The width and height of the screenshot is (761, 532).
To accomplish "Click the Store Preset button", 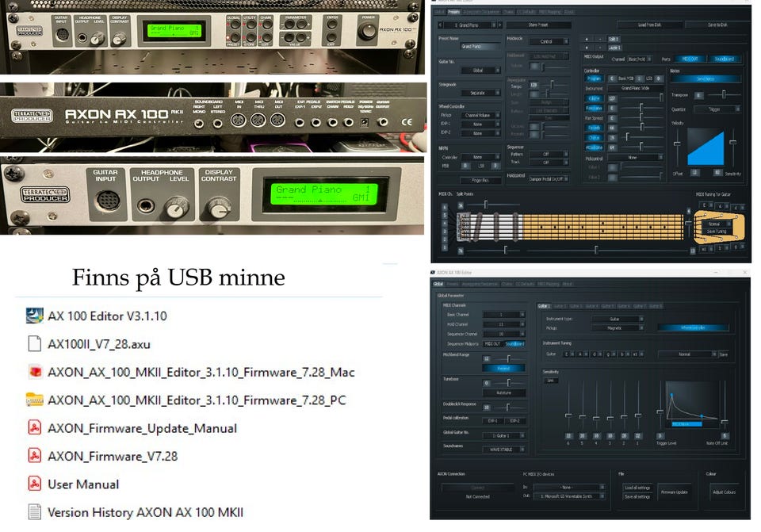I will point(538,25).
